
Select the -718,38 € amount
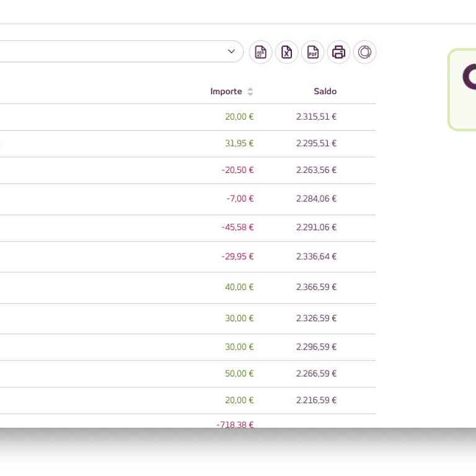(x=235, y=425)
